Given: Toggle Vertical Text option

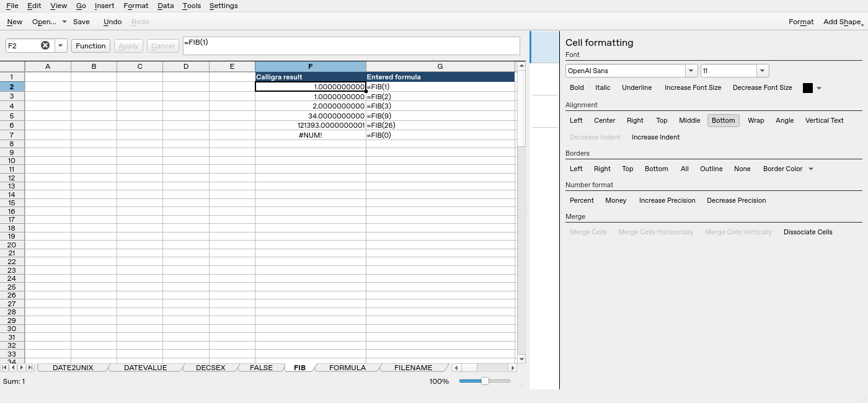Looking at the screenshot, I should click(824, 120).
